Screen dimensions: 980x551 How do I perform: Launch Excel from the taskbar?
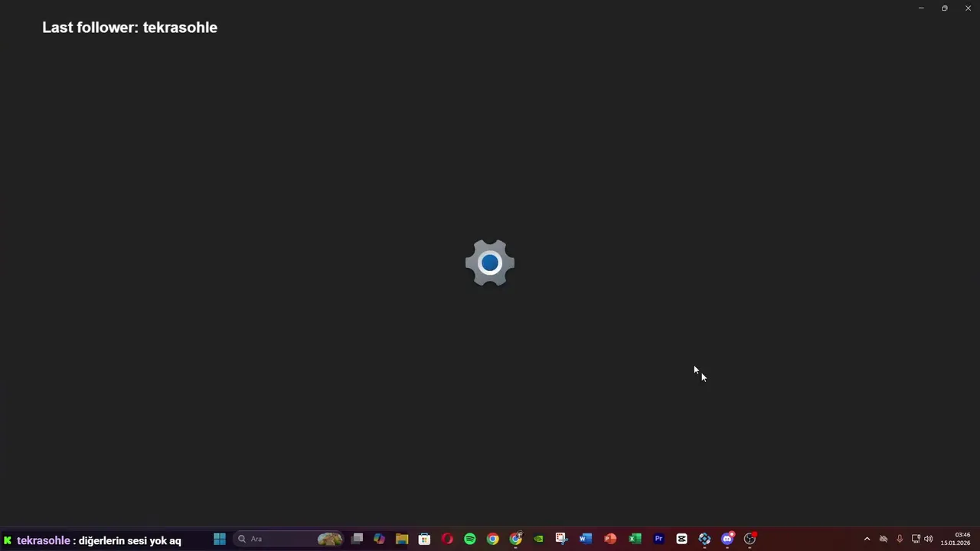635,539
